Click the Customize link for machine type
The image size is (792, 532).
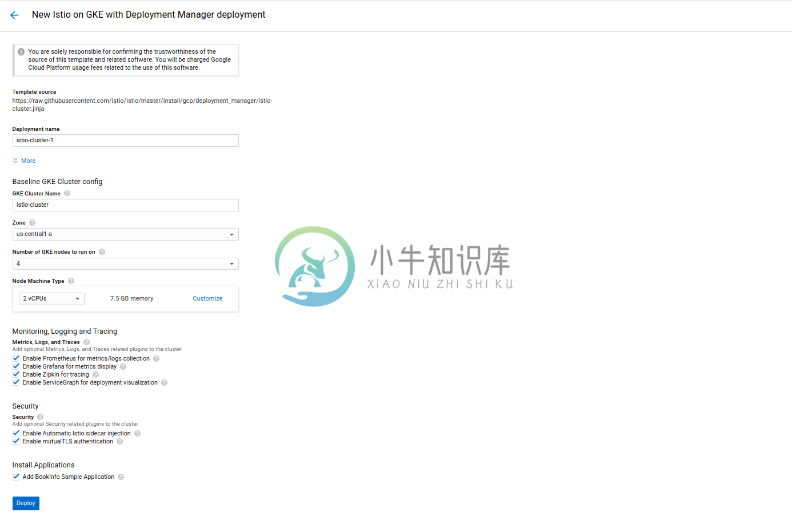pyautogui.click(x=207, y=299)
